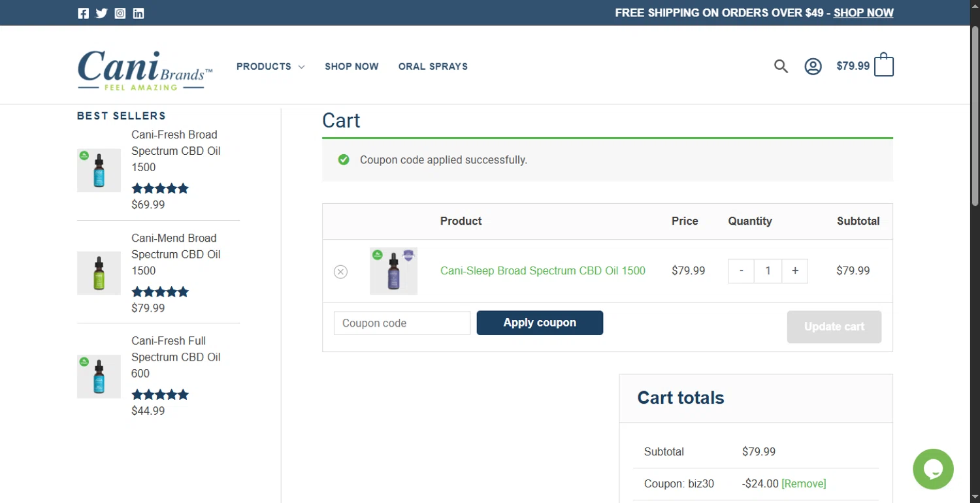The image size is (980, 503).
Task: Click the Cani Brands logo
Action: pyautogui.click(x=145, y=70)
